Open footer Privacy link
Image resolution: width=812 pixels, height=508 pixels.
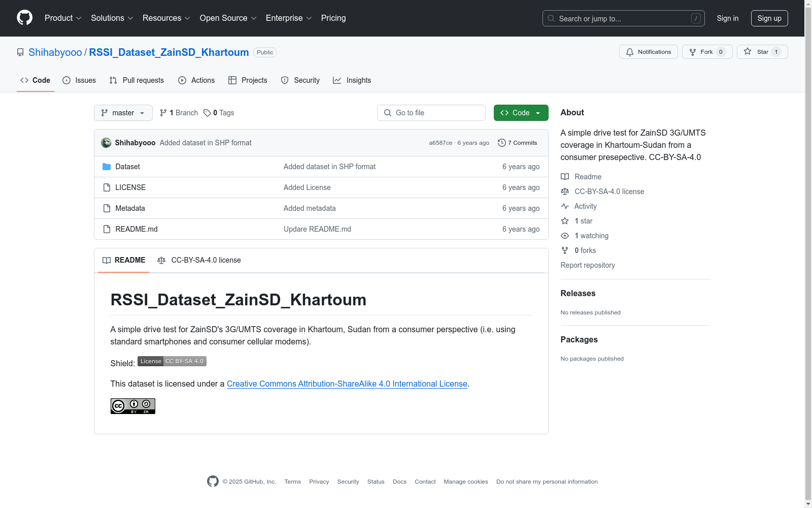(x=319, y=482)
